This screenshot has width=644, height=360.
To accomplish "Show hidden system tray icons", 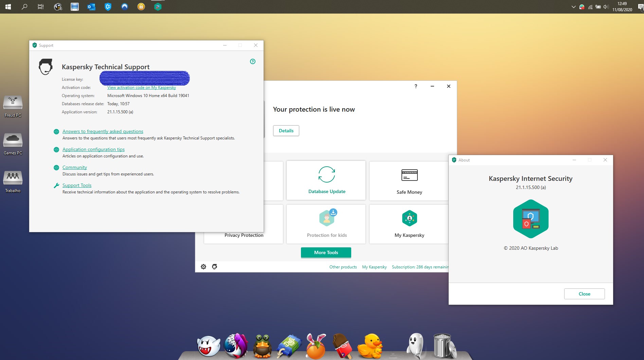I will 573,7.
